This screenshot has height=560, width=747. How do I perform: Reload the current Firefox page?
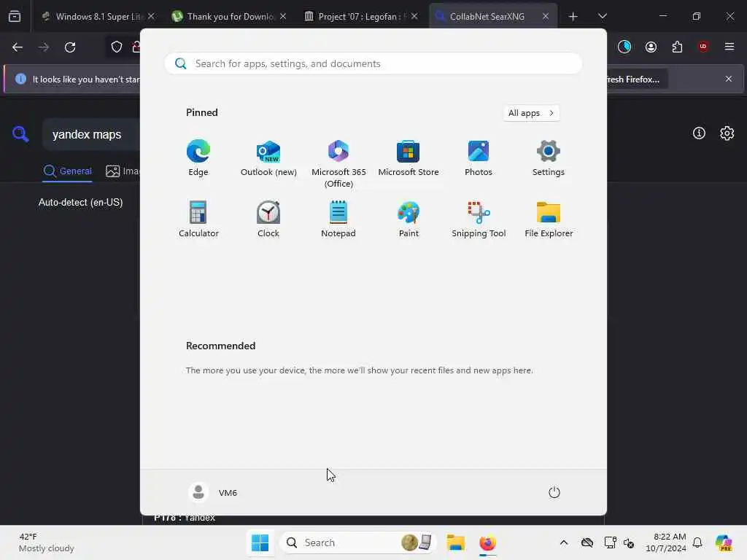[x=70, y=47]
